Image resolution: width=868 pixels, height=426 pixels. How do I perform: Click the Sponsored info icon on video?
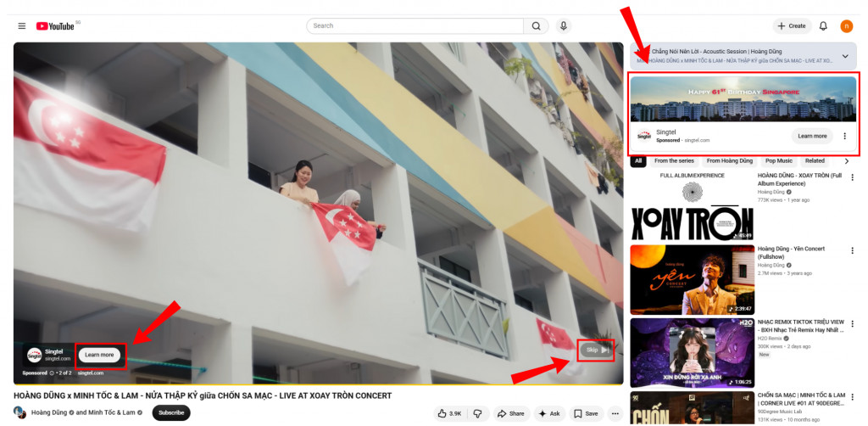pyautogui.click(x=52, y=373)
